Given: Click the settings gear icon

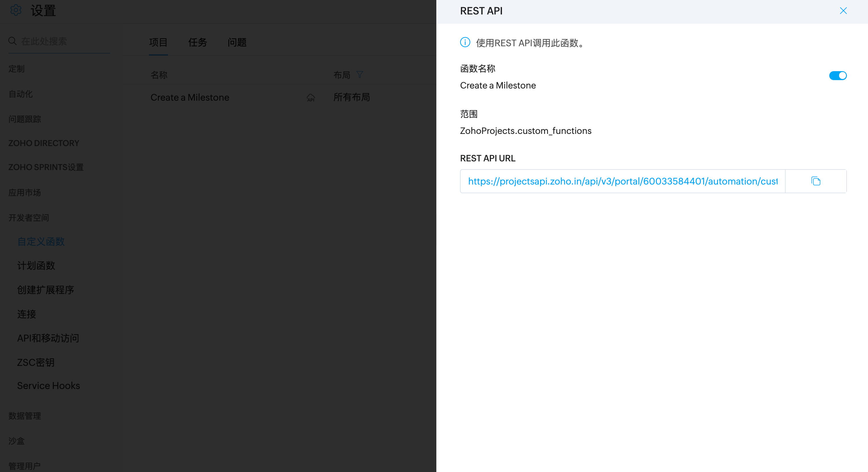Looking at the screenshot, I should click(x=16, y=10).
